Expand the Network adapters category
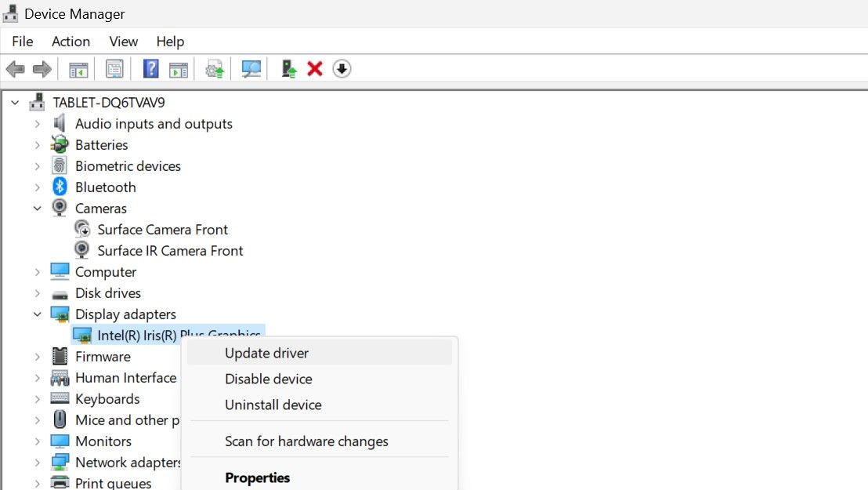868x490 pixels. (x=38, y=462)
